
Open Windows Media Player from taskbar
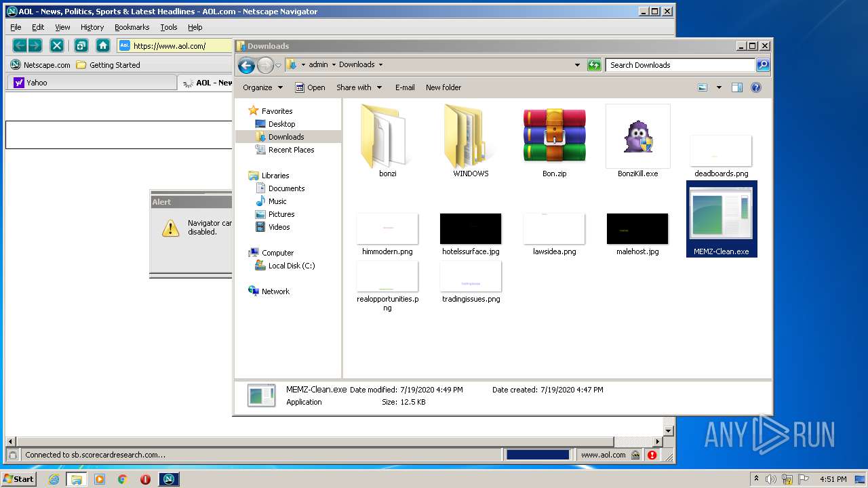100,479
